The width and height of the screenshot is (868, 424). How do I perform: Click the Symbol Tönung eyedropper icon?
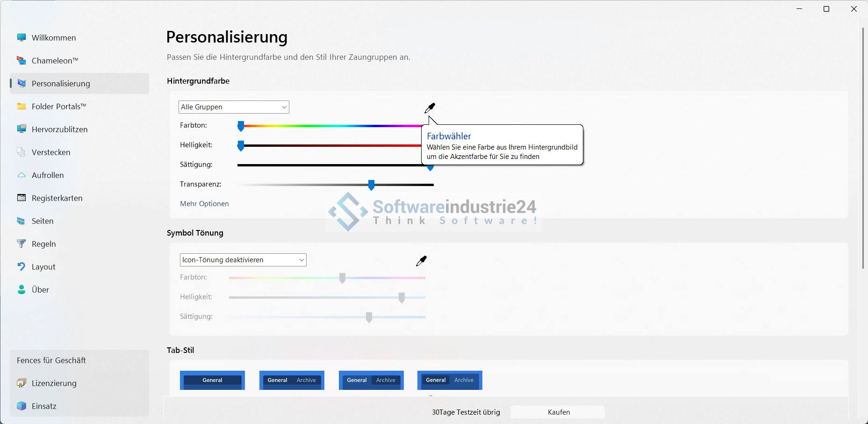tap(421, 261)
